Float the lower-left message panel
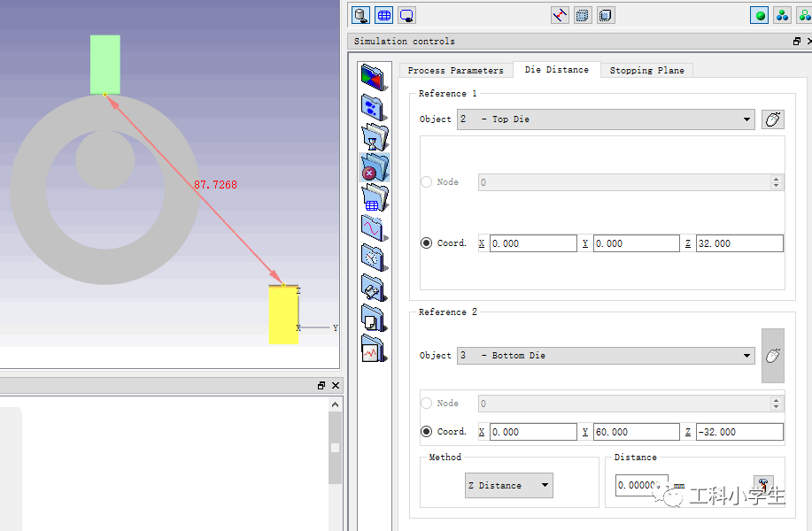This screenshot has height=531, width=812. point(321,386)
